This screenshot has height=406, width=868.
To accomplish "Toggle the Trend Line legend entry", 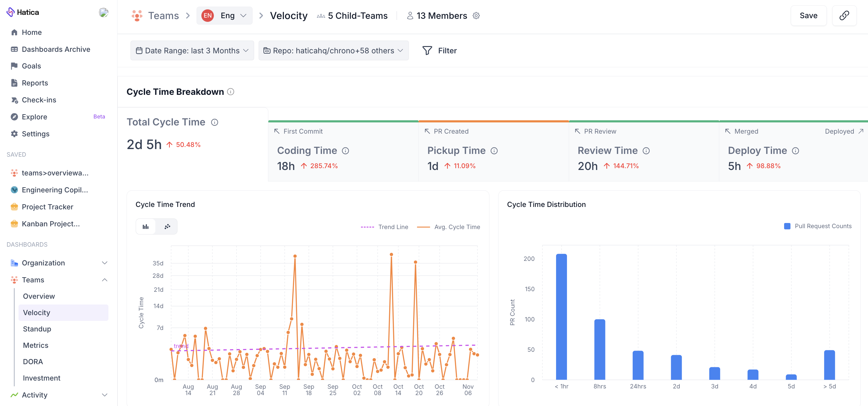I will pyautogui.click(x=384, y=227).
